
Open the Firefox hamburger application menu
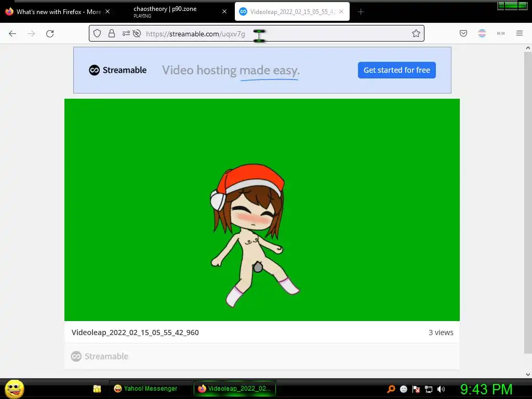tap(520, 33)
